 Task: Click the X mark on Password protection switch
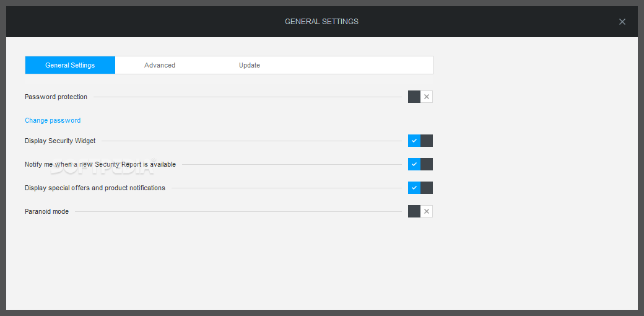pos(427,97)
